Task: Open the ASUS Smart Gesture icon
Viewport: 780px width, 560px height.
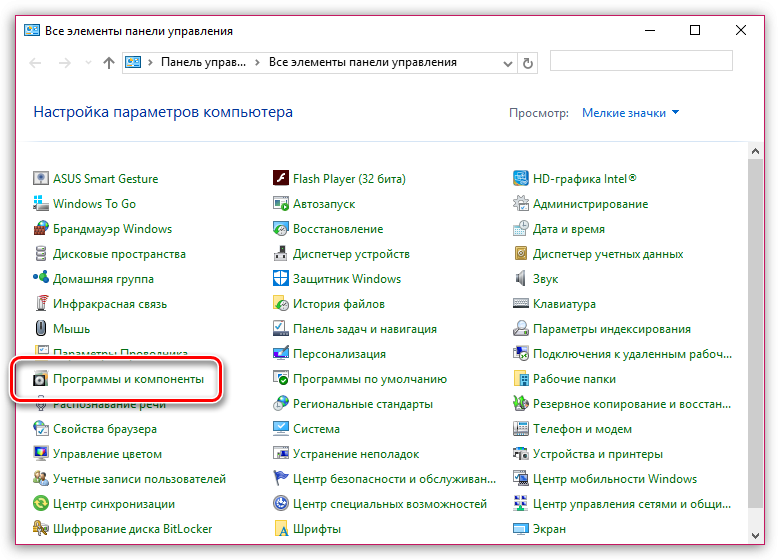Action: tap(41, 178)
